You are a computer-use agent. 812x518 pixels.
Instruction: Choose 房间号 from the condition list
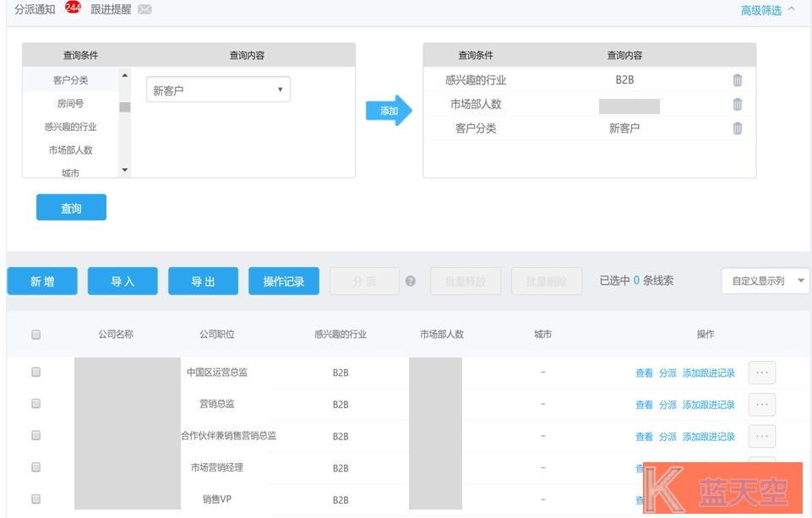coord(71,104)
